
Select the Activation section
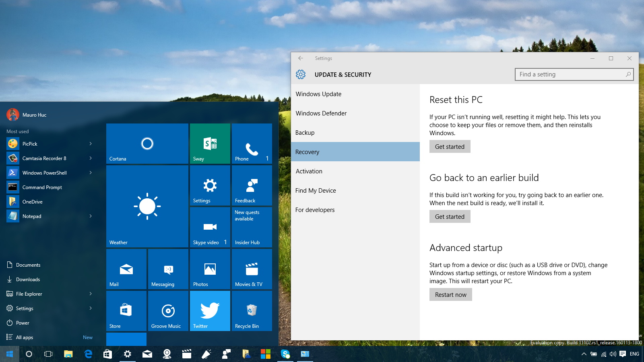pos(309,171)
